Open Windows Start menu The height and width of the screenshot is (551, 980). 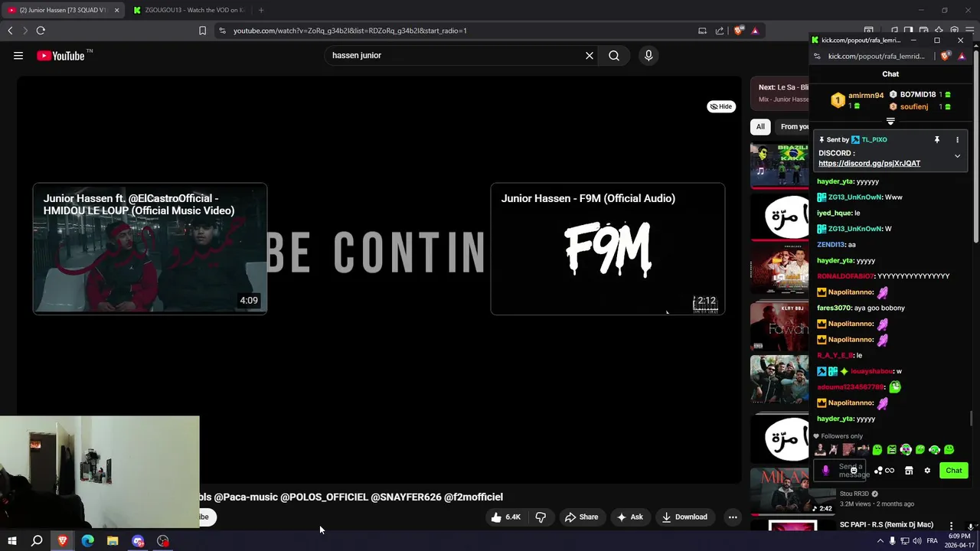tap(11, 541)
